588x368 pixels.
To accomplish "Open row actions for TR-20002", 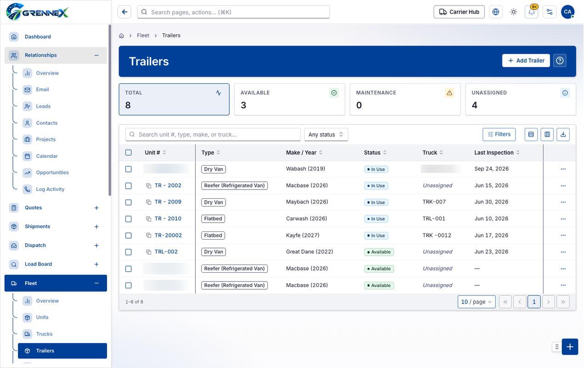I will [x=563, y=236].
